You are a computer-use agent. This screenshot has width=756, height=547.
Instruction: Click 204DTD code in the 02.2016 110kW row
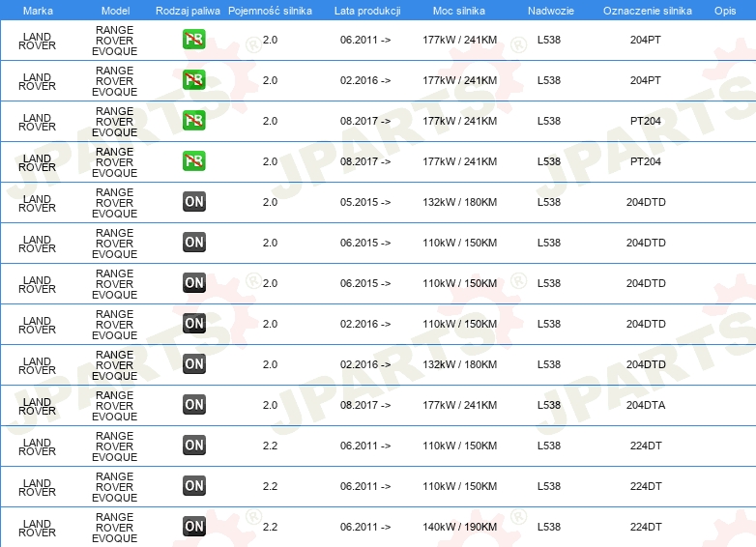pos(646,324)
